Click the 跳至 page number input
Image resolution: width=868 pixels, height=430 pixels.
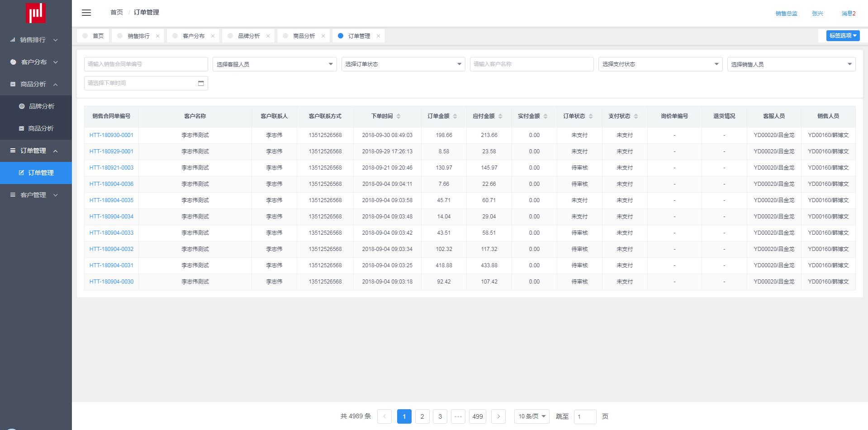pyautogui.click(x=585, y=416)
